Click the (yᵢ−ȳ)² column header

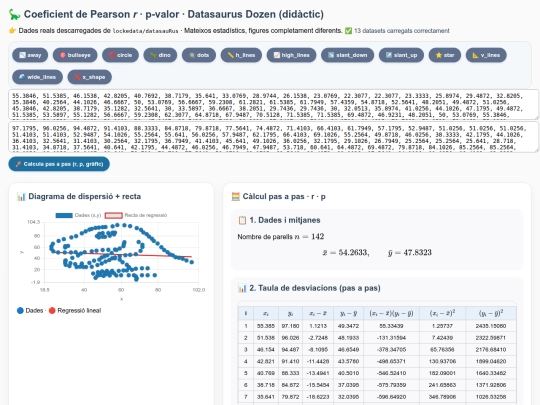[491, 313]
